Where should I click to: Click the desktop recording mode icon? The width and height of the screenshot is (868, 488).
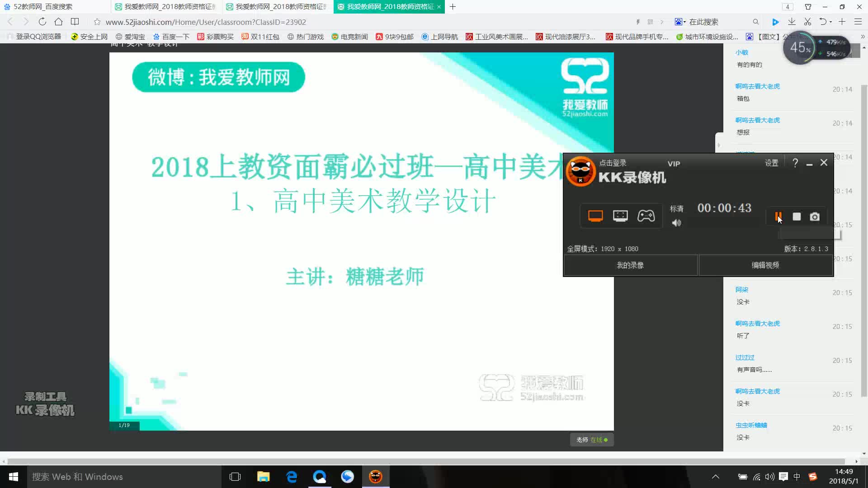pos(595,216)
